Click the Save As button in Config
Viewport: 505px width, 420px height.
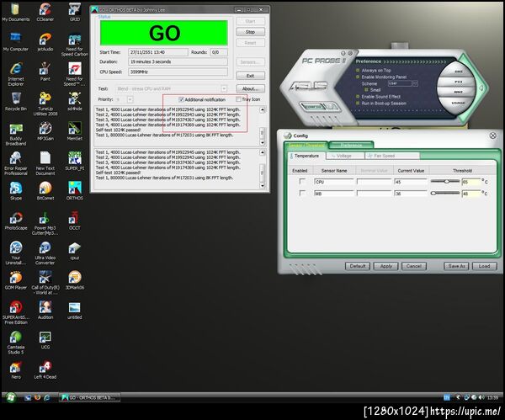[x=456, y=266]
